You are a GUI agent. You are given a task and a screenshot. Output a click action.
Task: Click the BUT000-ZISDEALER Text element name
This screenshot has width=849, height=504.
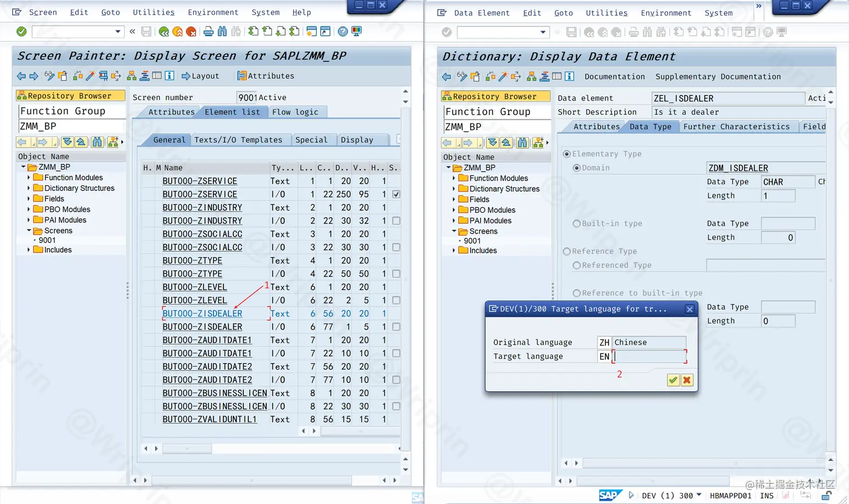202,314
